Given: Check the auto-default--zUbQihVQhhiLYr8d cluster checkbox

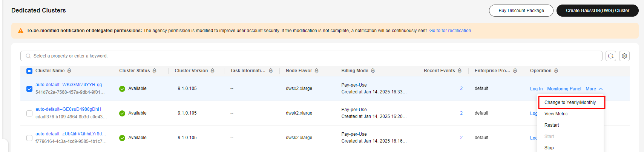Looking at the screenshot, I should [x=29, y=138].
